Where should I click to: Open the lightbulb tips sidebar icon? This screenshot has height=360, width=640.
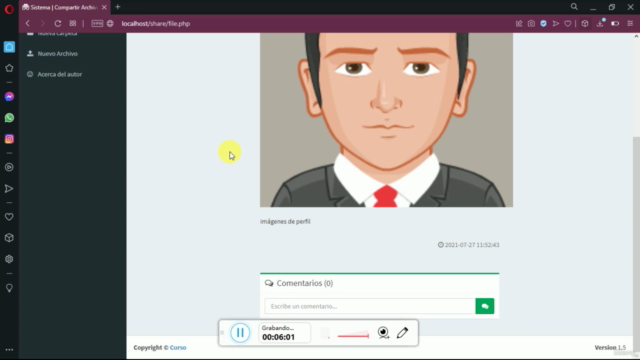coord(9,288)
